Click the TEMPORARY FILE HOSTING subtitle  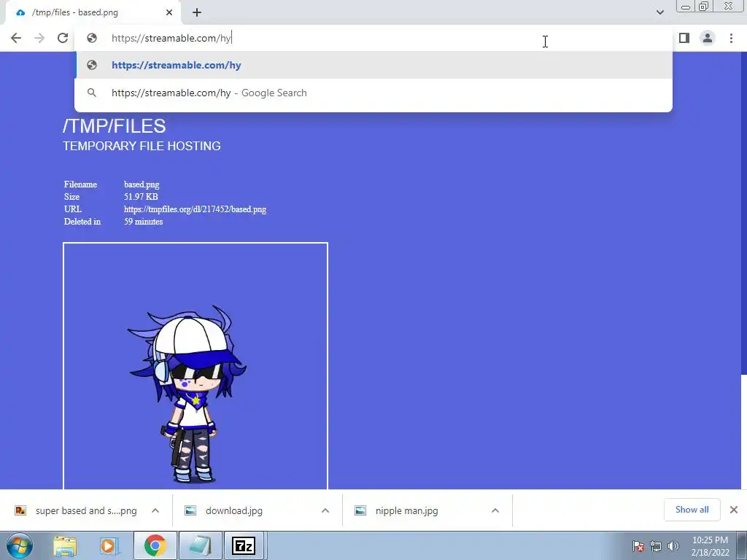point(142,146)
